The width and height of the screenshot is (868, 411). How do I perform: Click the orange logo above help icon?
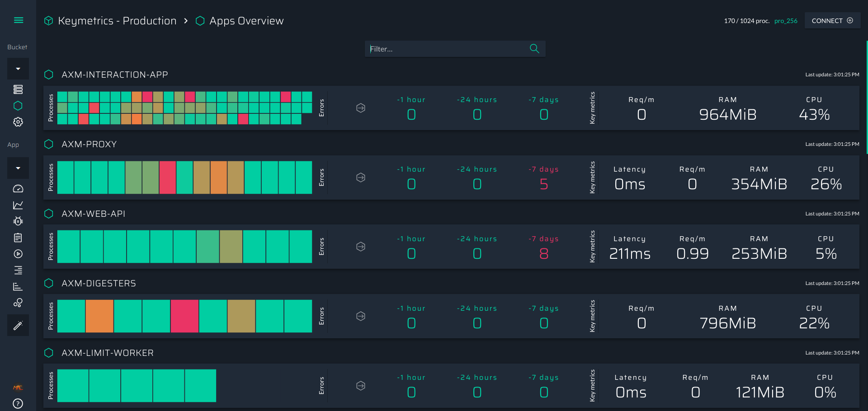[x=18, y=388]
